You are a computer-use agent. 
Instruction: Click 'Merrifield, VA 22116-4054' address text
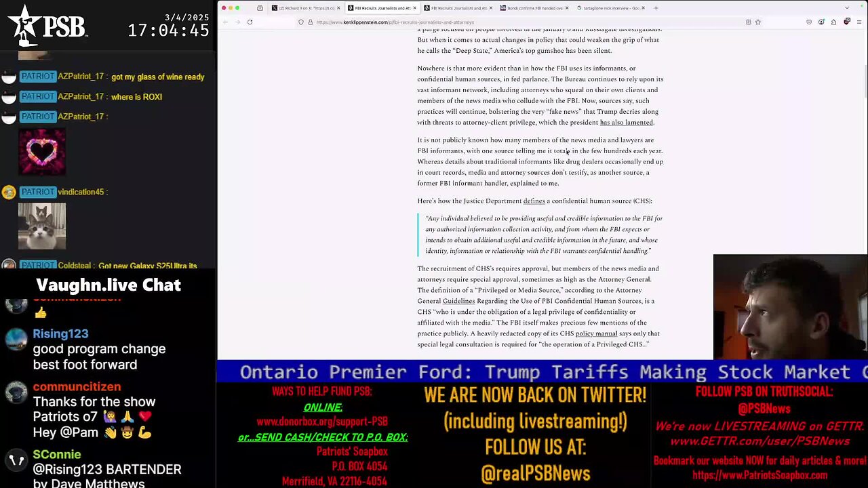[334, 481]
